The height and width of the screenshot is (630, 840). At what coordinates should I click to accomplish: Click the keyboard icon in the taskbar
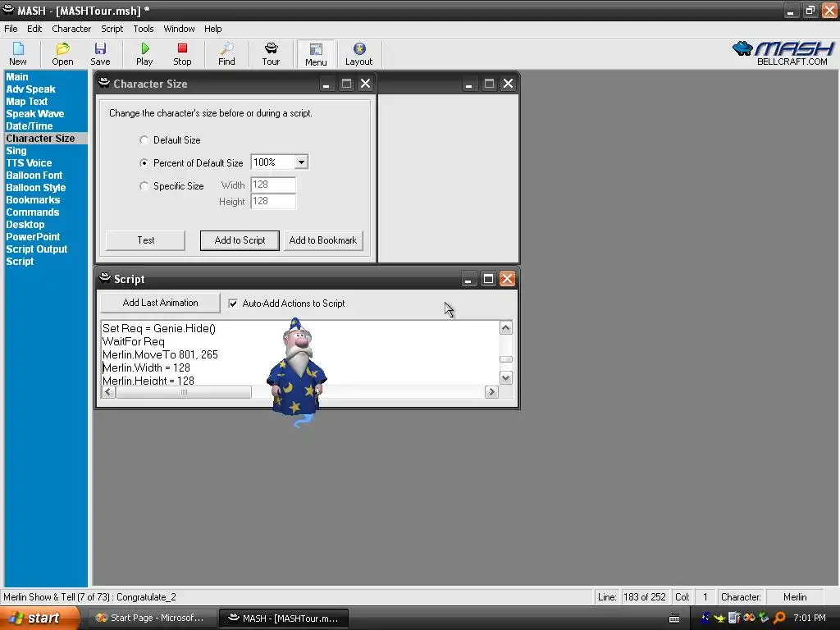(674, 619)
